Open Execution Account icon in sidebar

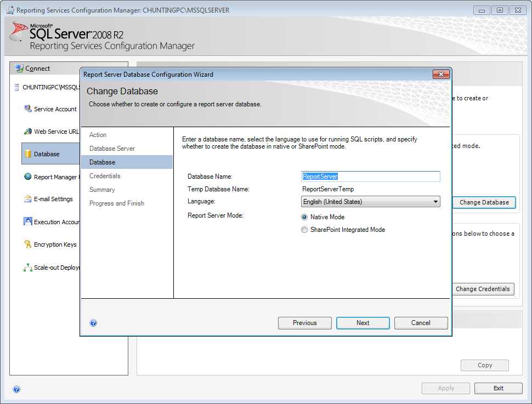pyautogui.click(x=28, y=221)
